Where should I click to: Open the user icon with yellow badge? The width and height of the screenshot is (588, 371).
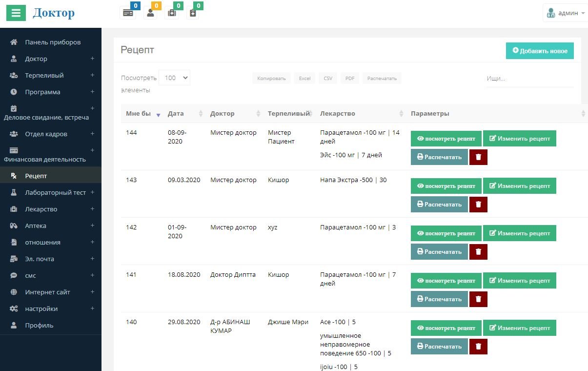pyautogui.click(x=150, y=13)
